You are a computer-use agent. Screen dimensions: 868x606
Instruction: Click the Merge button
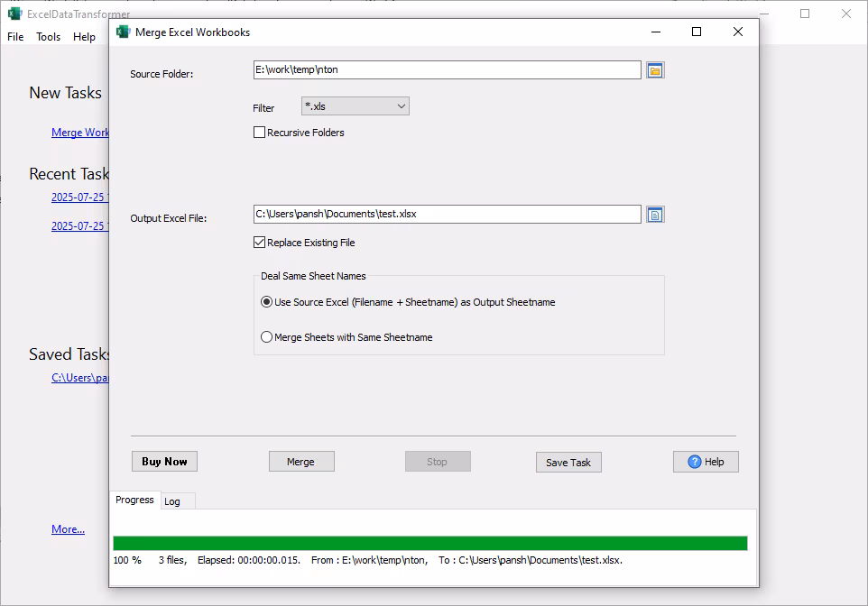pyautogui.click(x=301, y=461)
